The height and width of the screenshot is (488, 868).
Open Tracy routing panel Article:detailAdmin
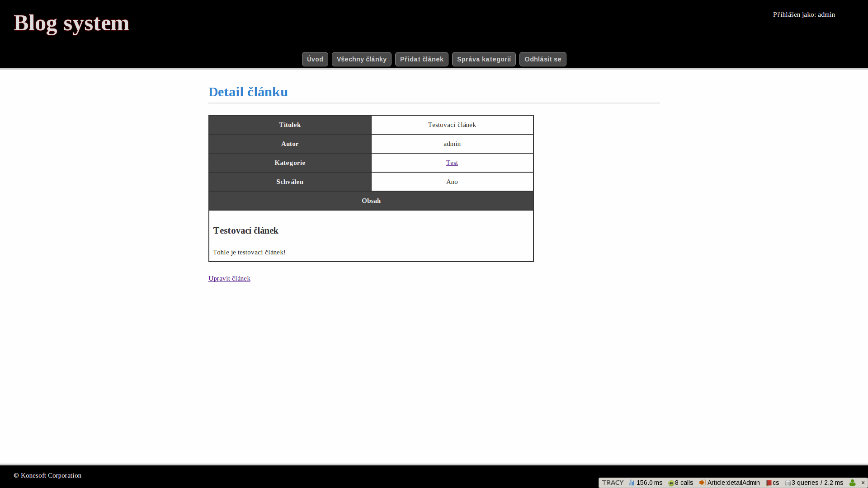click(730, 483)
